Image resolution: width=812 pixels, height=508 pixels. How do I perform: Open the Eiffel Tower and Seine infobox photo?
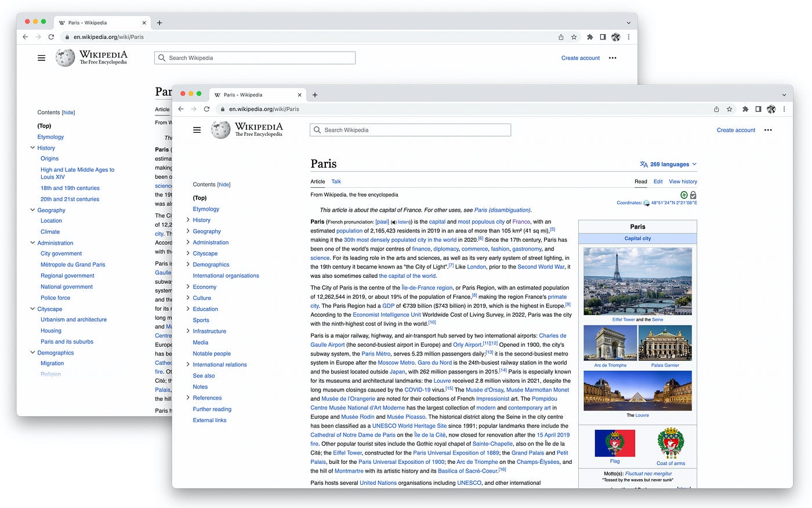tap(637, 281)
